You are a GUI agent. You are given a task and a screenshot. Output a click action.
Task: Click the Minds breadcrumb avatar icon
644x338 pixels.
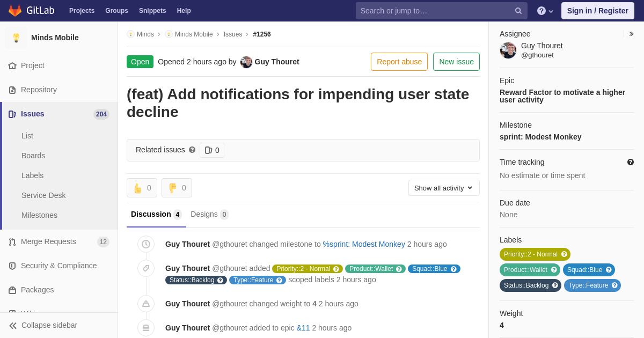[130, 34]
